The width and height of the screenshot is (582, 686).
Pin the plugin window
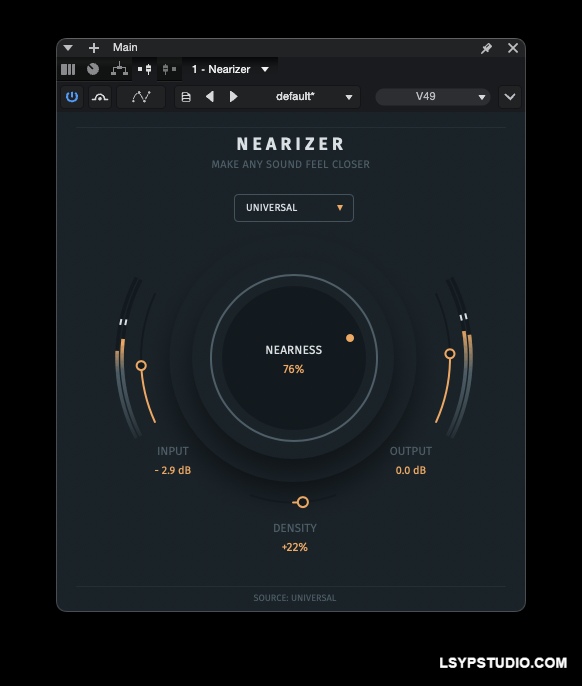[486, 48]
